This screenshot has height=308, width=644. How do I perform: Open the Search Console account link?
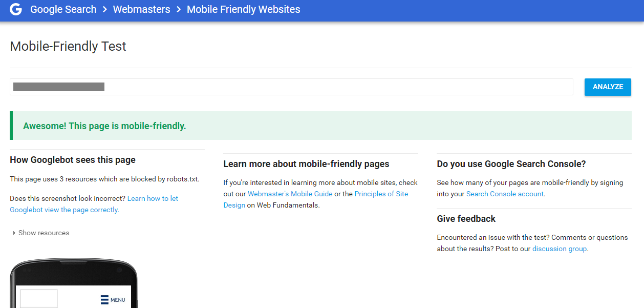[x=505, y=194]
